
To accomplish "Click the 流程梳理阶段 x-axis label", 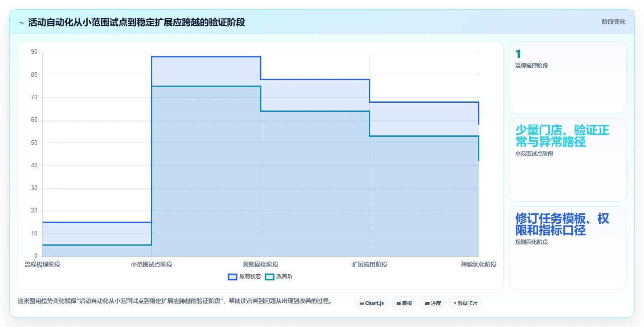I will pyautogui.click(x=42, y=264).
